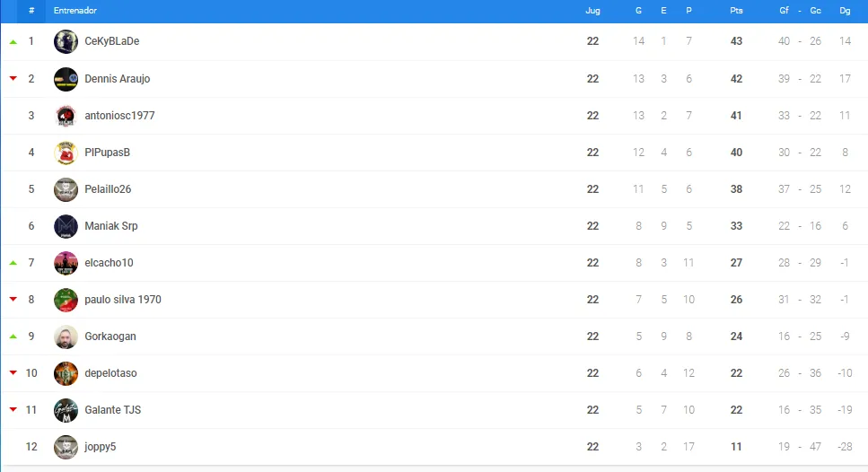Open Gorkaogan's manager profile

point(110,337)
